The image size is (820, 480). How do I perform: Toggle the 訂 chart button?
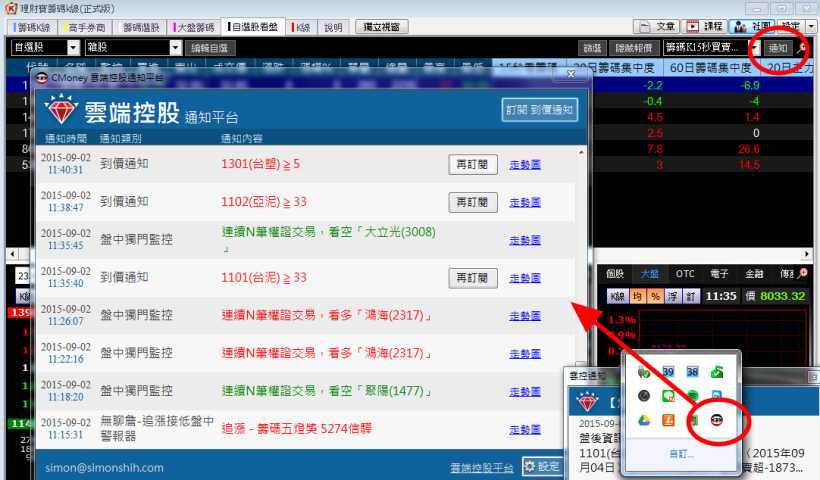(691, 296)
